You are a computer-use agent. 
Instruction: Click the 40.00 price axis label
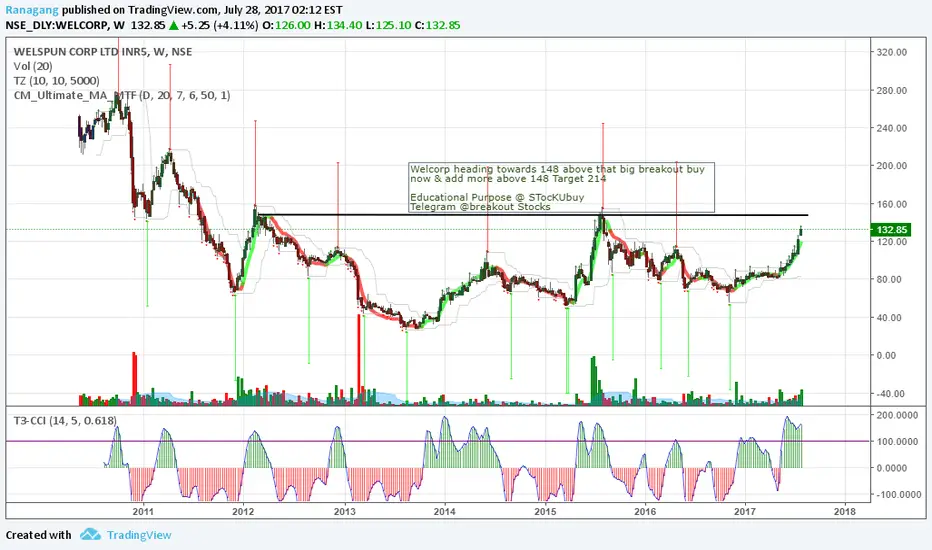(889, 318)
